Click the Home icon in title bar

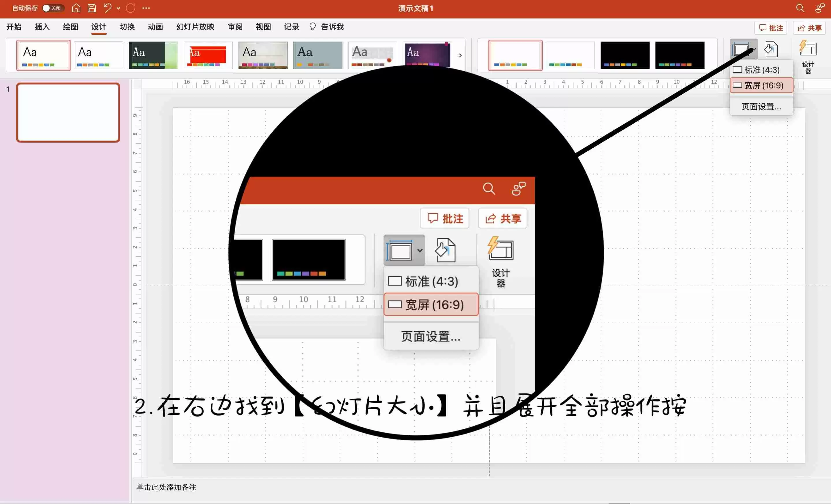[x=76, y=8]
